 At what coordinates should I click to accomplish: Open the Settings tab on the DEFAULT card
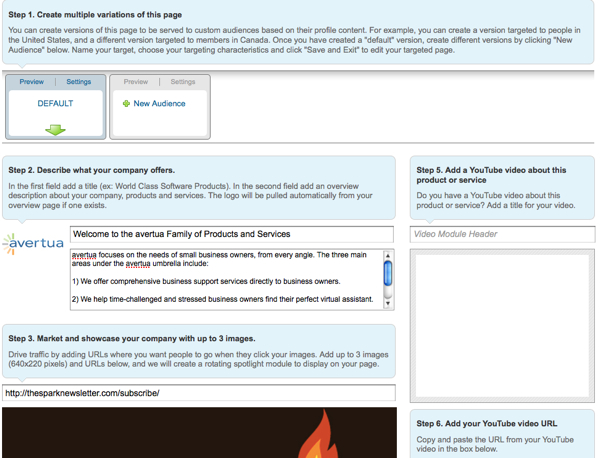(x=78, y=82)
